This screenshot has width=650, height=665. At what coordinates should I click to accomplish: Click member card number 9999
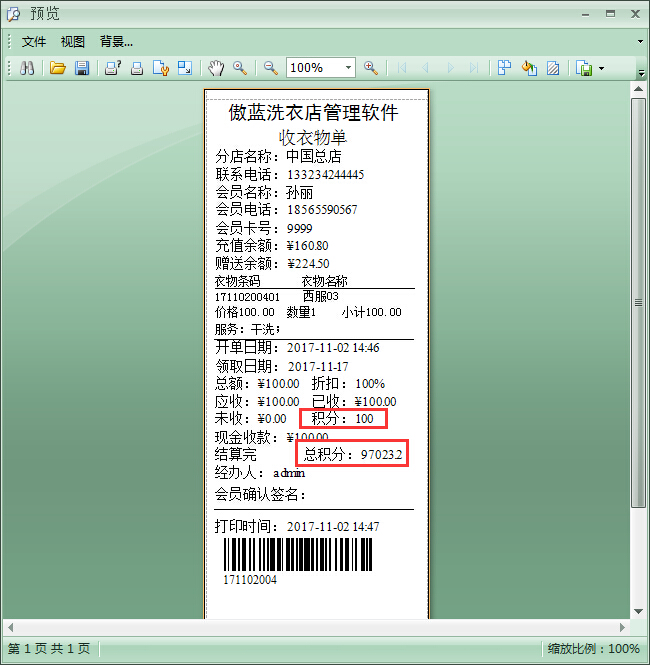point(299,228)
